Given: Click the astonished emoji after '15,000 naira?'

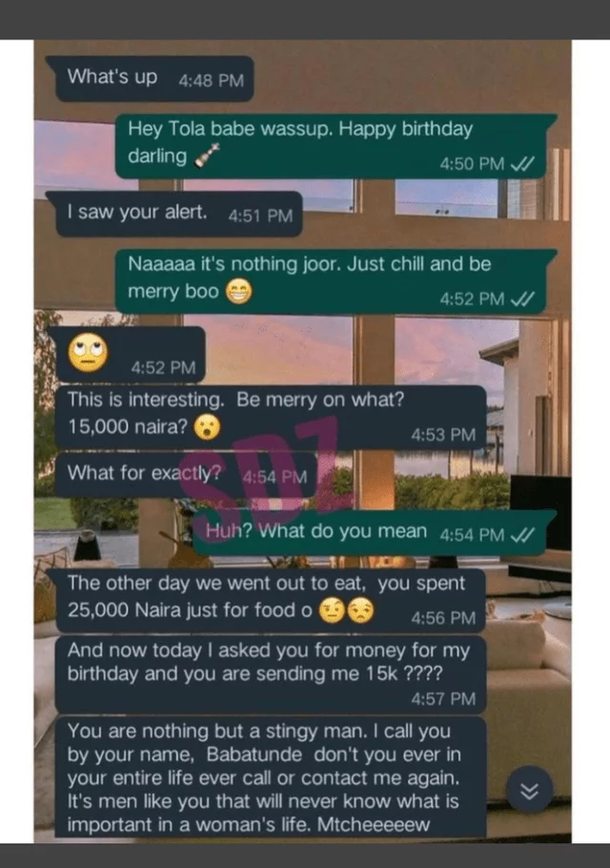Looking at the screenshot, I should pos(207,427).
